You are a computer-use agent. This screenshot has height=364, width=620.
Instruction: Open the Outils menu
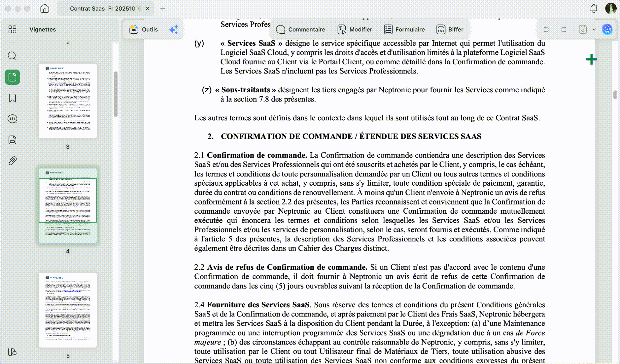pyautogui.click(x=144, y=29)
